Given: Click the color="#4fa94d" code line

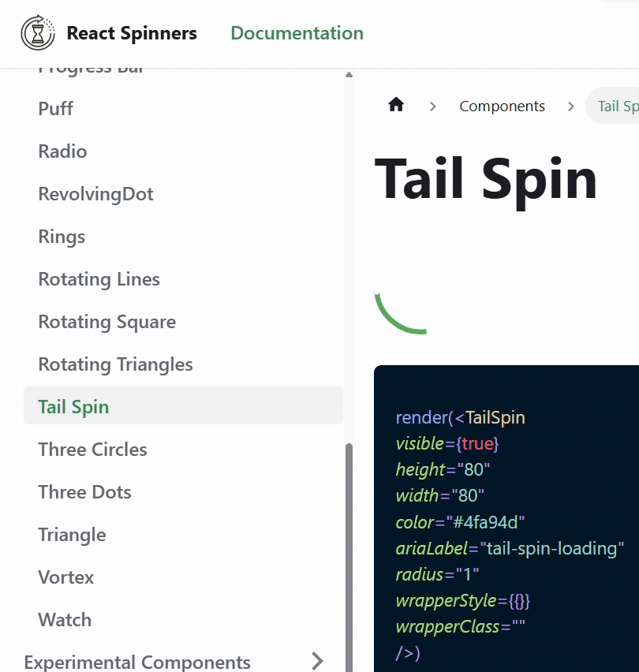Looking at the screenshot, I should [x=460, y=522].
